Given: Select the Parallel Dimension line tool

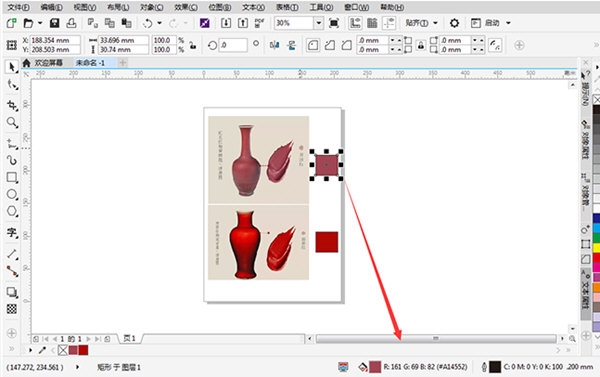Looking at the screenshot, I should coord(12,254).
